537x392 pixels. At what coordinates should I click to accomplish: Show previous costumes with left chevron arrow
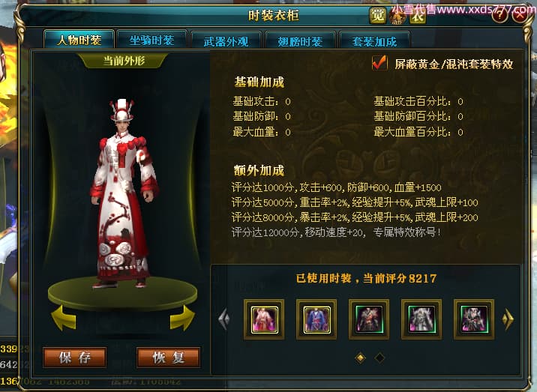224,319
